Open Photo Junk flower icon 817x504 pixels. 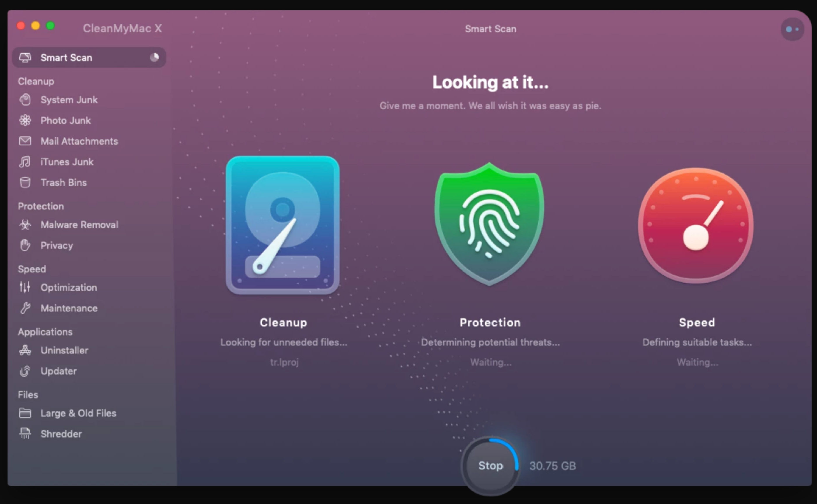pyautogui.click(x=25, y=120)
